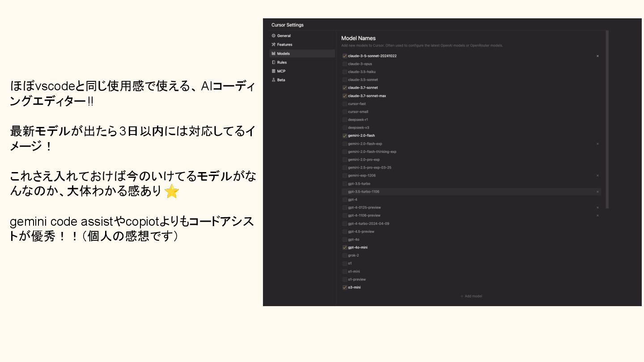The height and width of the screenshot is (362, 644).
Task: Turn off the gpt-4o-mini checkbox
Action: [345, 248]
